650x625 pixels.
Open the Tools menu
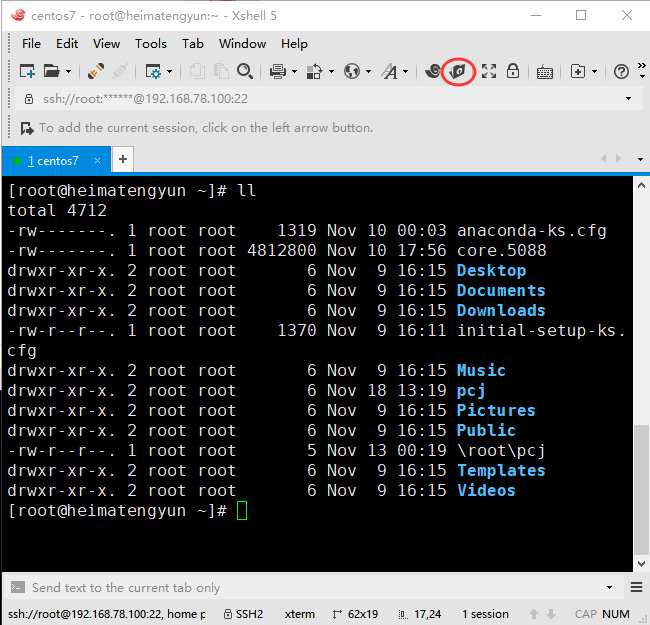[x=151, y=44]
